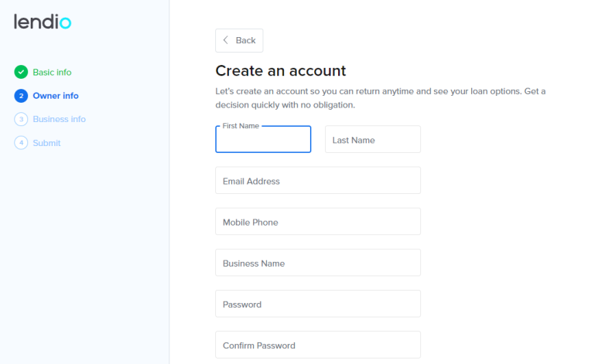The height and width of the screenshot is (364, 598).
Task: Click the step 4 circle icon
Action: [x=21, y=143]
